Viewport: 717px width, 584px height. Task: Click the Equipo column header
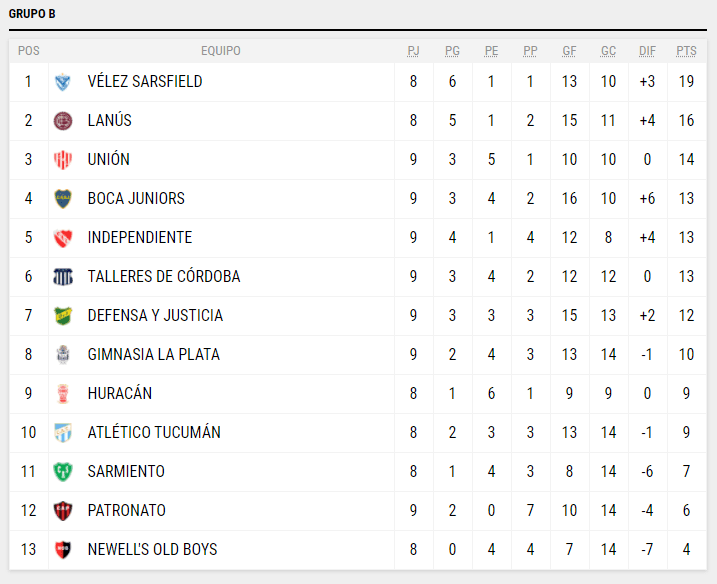point(220,51)
